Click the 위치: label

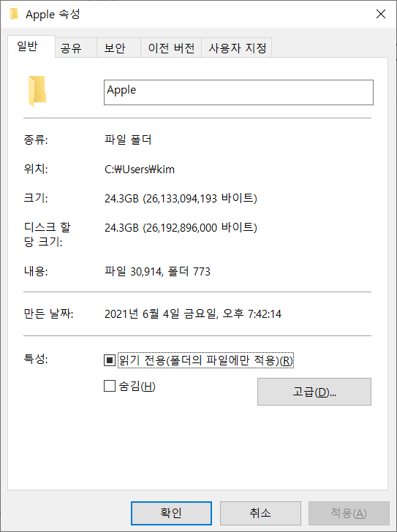(x=36, y=169)
